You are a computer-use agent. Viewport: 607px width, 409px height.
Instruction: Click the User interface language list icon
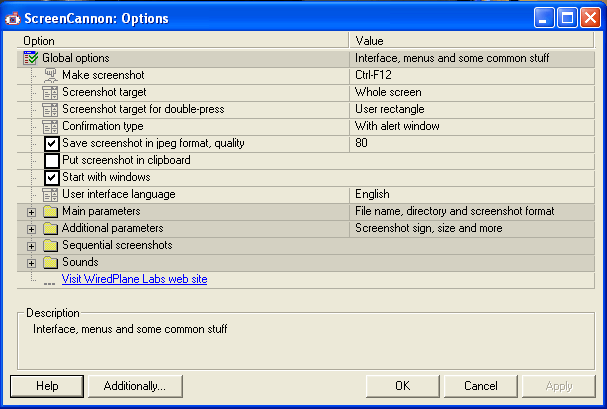pyautogui.click(x=50, y=195)
